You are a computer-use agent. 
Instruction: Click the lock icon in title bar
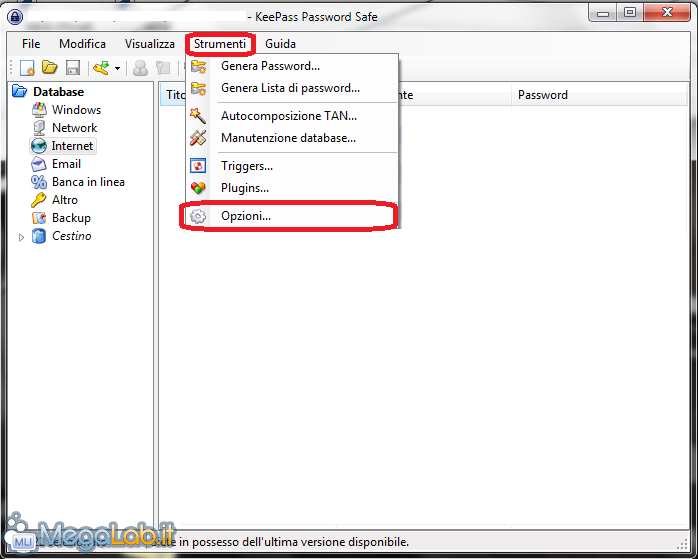click(15, 17)
